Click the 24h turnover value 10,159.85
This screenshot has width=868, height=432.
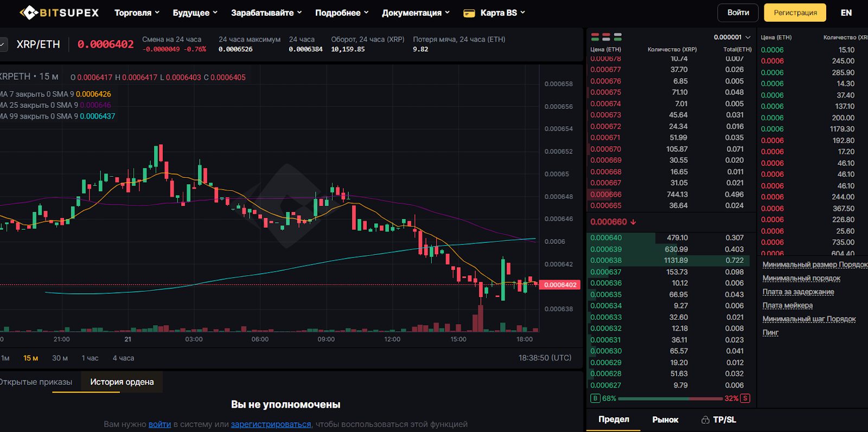point(348,49)
